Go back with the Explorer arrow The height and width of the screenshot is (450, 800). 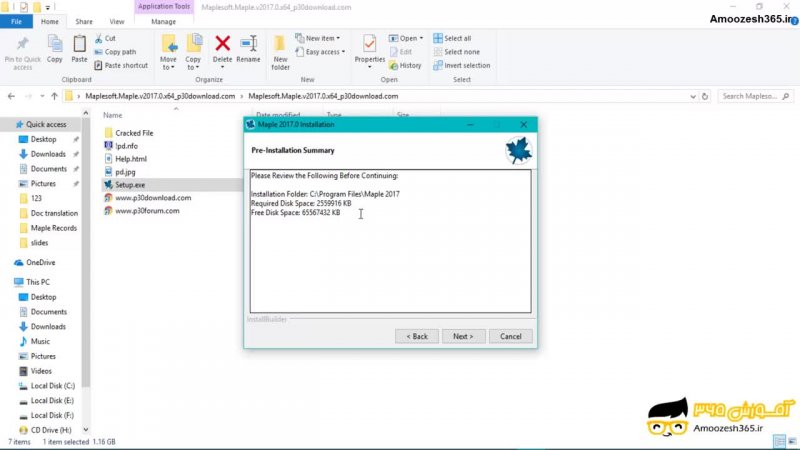(11, 96)
